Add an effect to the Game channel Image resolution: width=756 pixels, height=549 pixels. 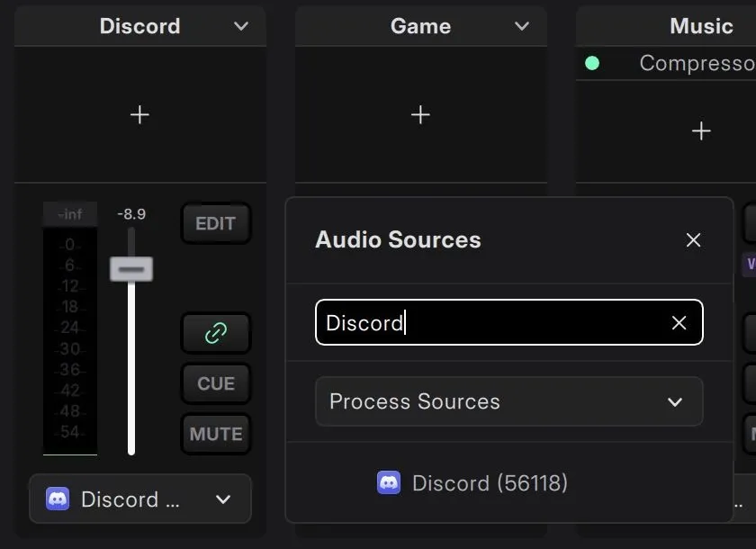pos(420,114)
